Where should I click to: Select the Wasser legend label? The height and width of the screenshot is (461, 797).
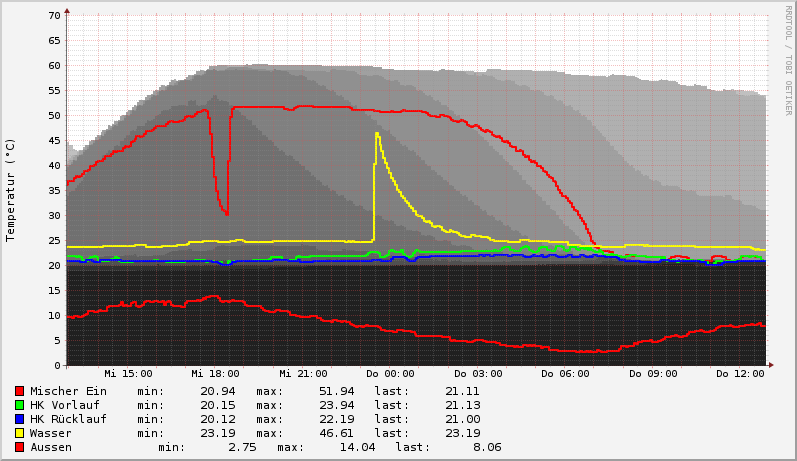51,433
